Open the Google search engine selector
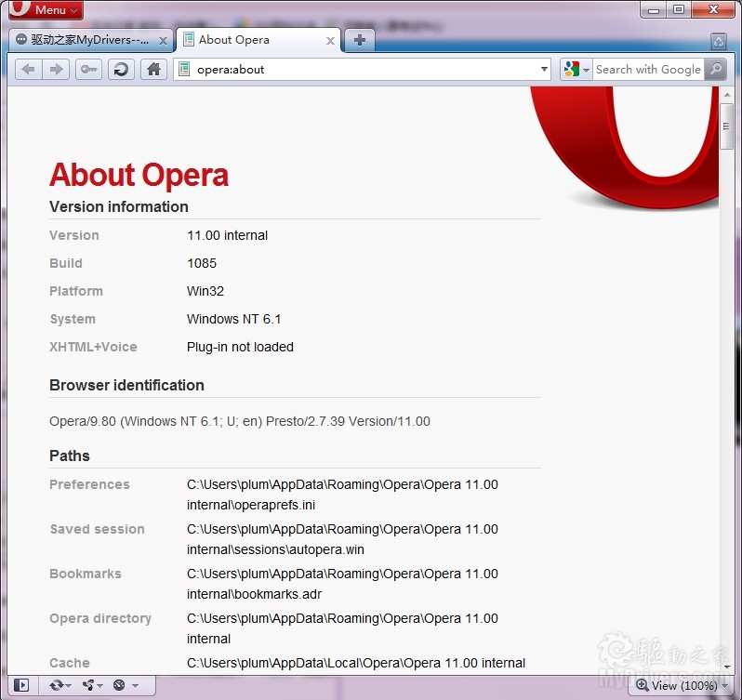The width and height of the screenshot is (742, 700). coord(576,69)
